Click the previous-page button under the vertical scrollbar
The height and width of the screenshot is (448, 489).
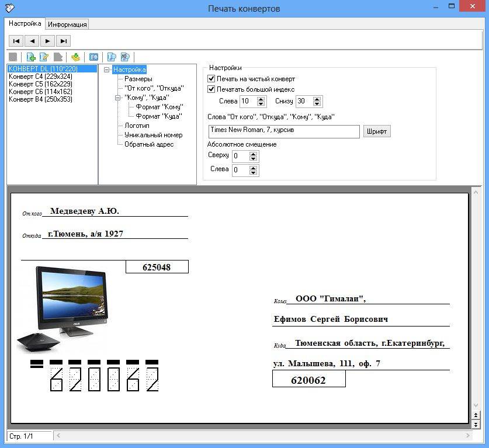tap(476, 415)
